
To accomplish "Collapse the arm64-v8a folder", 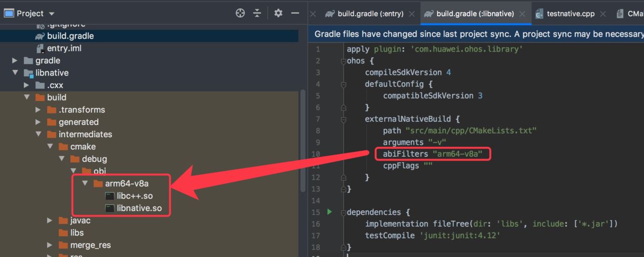I will coord(85,184).
